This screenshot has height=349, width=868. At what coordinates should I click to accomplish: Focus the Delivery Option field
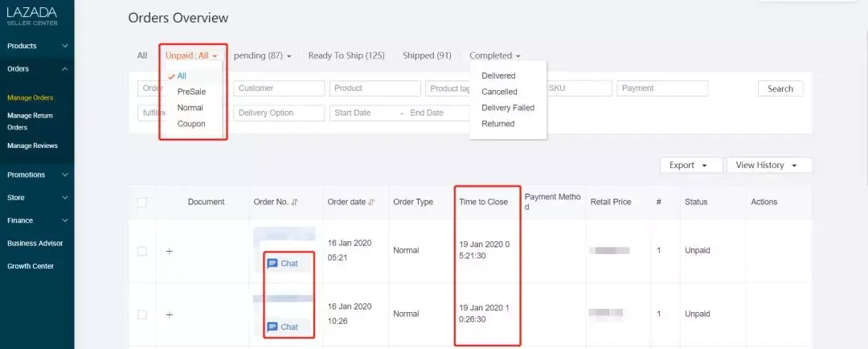(x=279, y=113)
